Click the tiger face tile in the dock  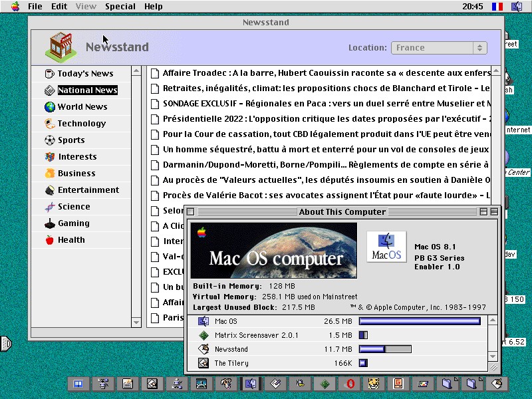tap(374, 384)
